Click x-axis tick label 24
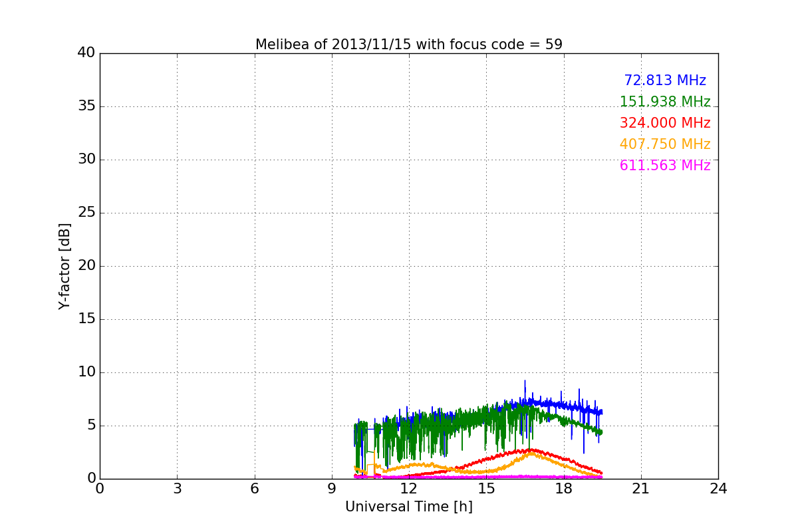The height and width of the screenshot is (532, 798). (x=718, y=489)
